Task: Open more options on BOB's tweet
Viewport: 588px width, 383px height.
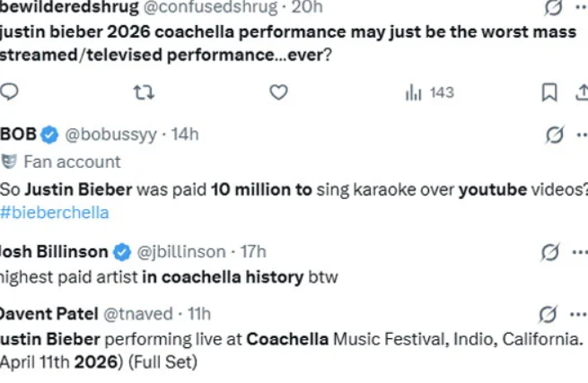Action: click(x=581, y=135)
